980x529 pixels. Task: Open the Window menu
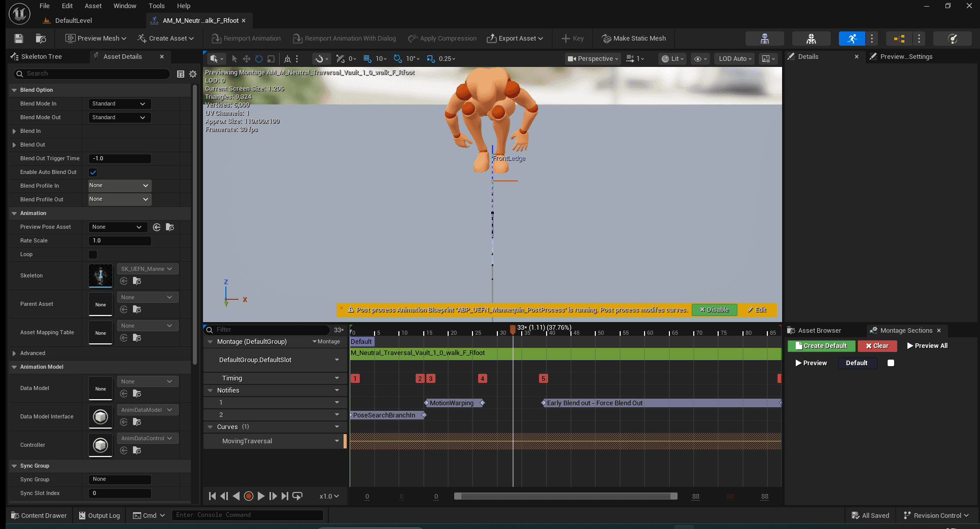[125, 6]
